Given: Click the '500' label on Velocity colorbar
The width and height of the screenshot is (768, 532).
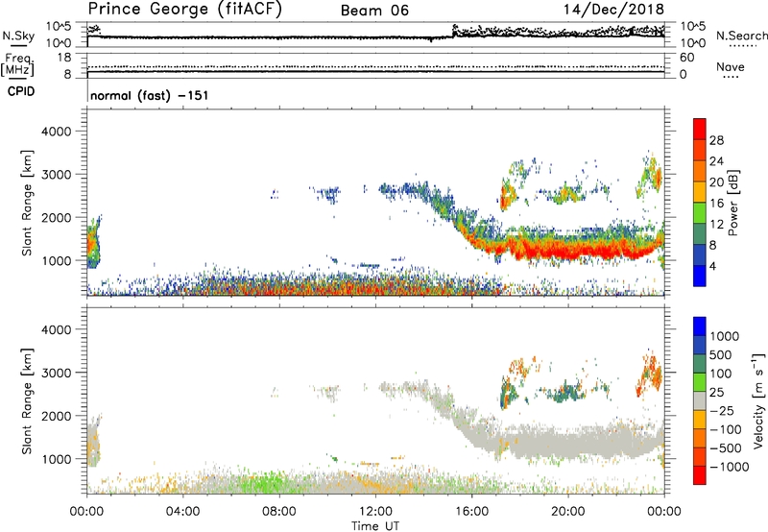Looking at the screenshot, I should pyautogui.click(x=721, y=355).
